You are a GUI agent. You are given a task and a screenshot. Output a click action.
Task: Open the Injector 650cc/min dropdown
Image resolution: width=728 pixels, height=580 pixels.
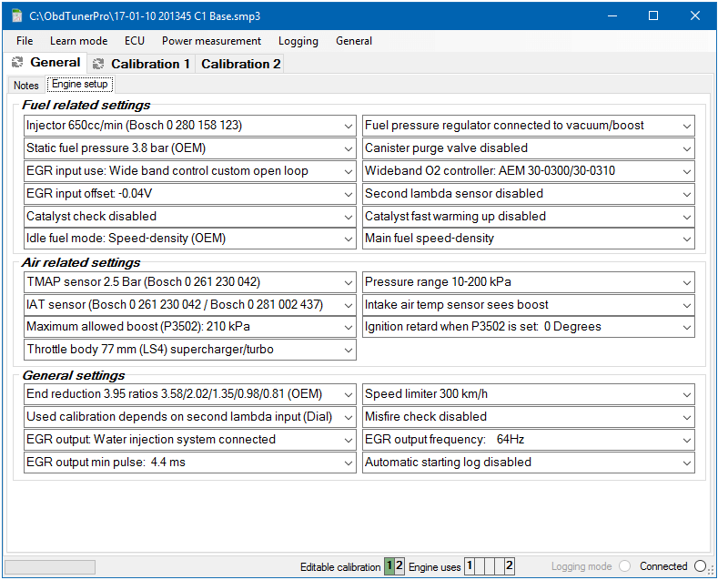190,126
